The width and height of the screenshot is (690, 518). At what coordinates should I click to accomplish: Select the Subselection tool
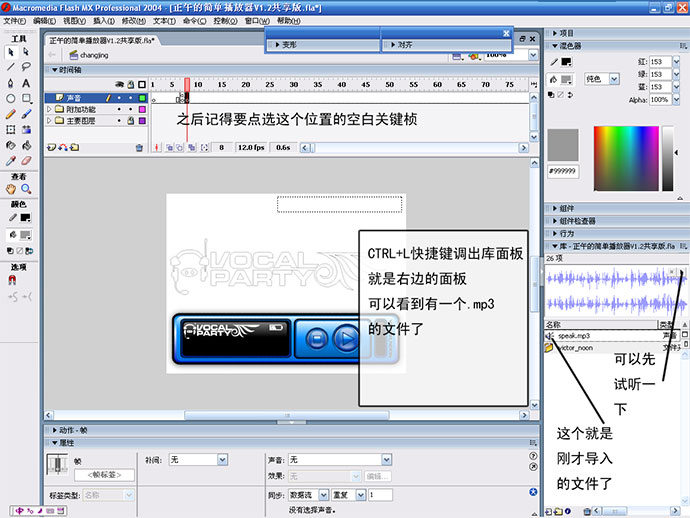26,52
